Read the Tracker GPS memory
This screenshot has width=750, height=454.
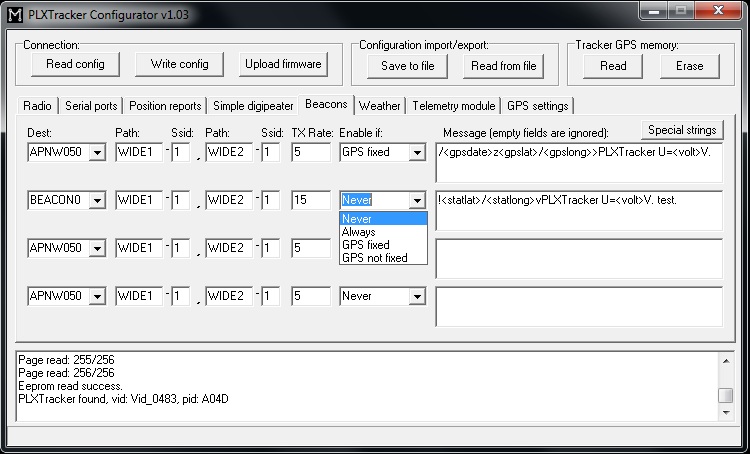point(613,66)
